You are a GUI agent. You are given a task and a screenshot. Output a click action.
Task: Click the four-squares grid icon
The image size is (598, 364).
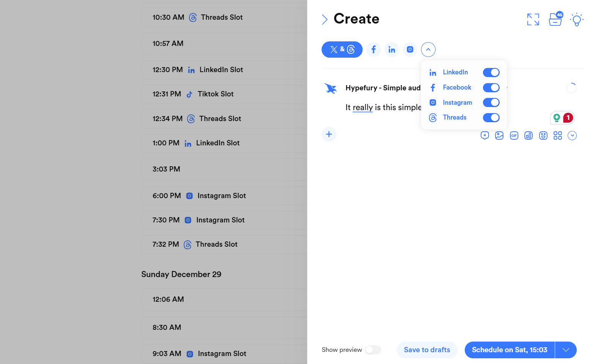(558, 136)
